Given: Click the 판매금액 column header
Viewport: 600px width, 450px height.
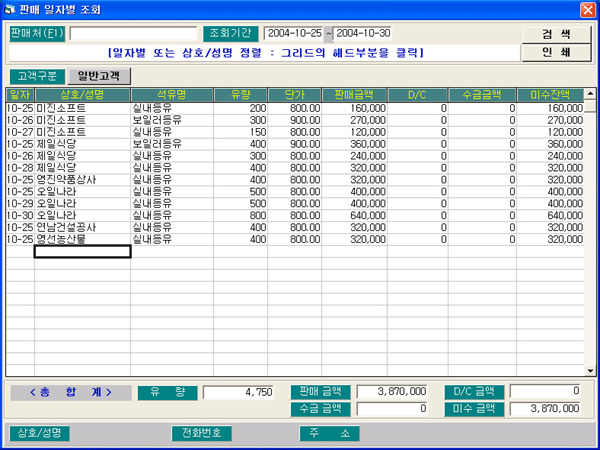Looking at the screenshot, I should point(354,95).
